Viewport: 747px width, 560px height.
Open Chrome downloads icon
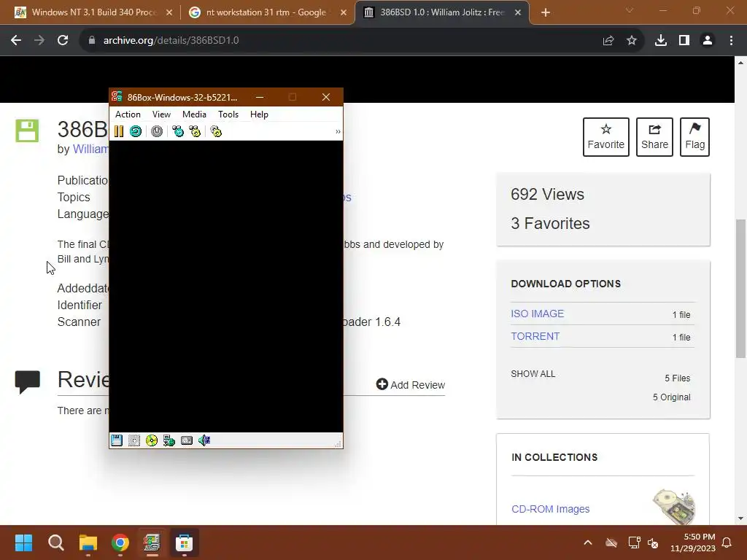click(661, 41)
